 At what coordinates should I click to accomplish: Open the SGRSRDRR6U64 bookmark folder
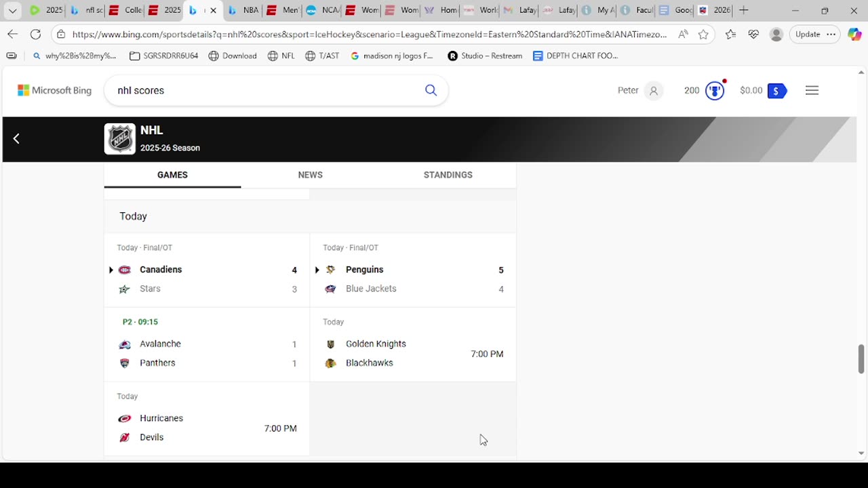[x=164, y=56]
